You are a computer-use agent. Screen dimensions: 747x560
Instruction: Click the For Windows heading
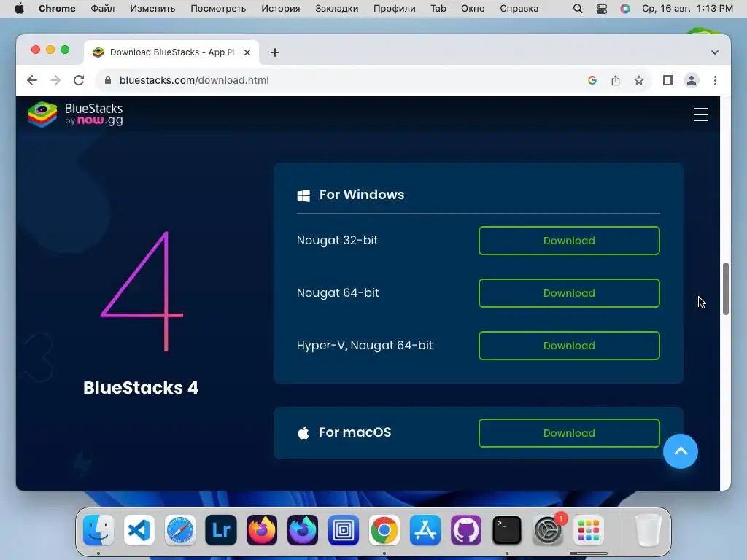pos(362,194)
